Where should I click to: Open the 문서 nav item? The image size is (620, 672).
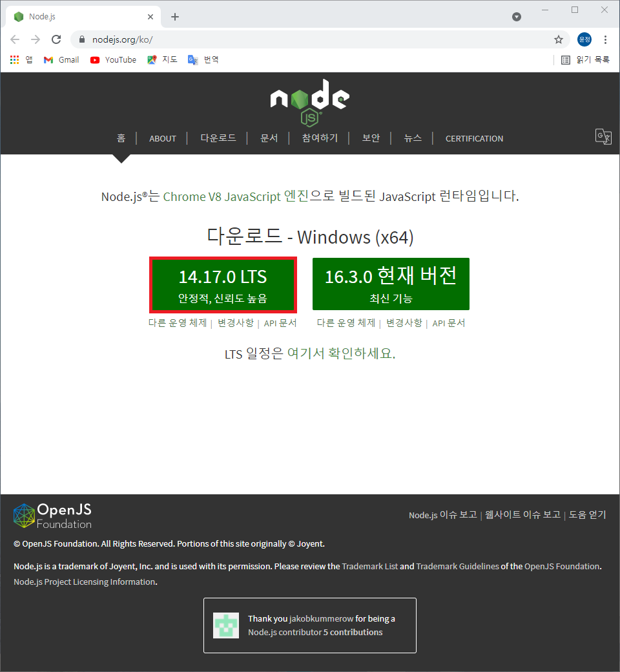pos(269,138)
